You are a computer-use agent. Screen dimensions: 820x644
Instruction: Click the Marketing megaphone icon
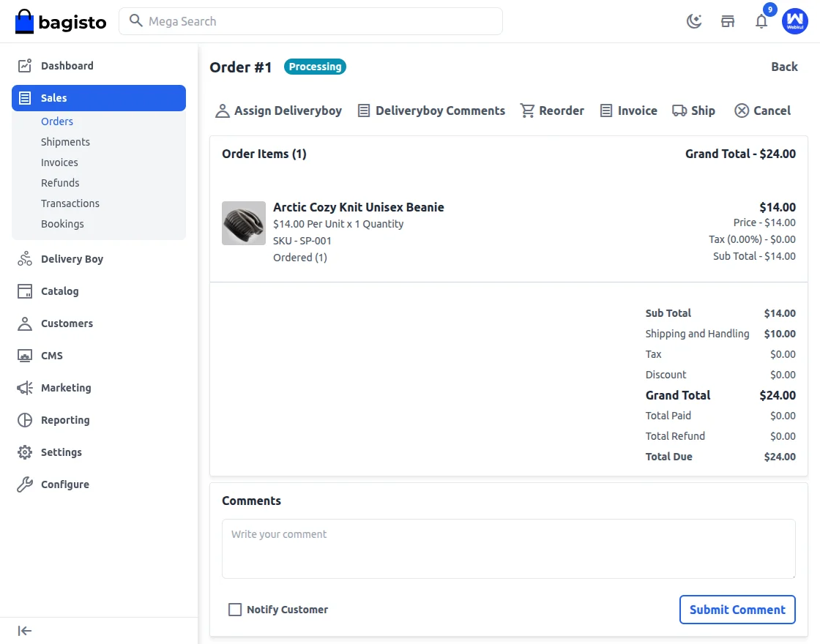point(25,388)
